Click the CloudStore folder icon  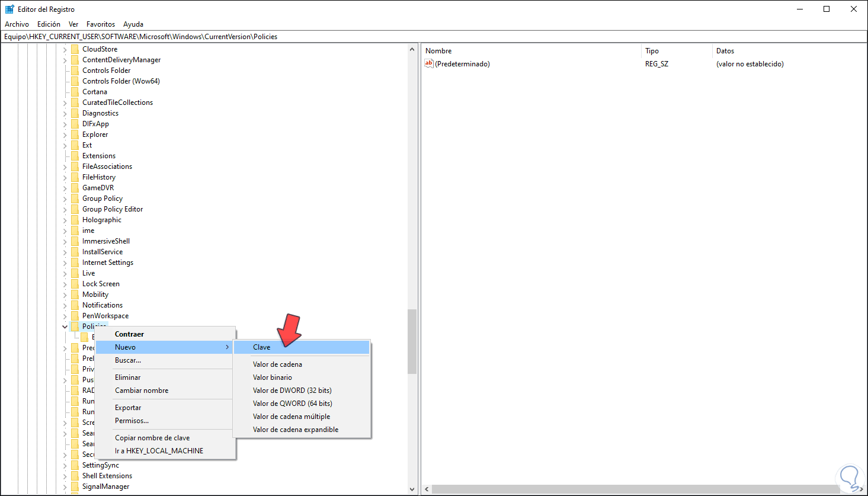[75, 49]
